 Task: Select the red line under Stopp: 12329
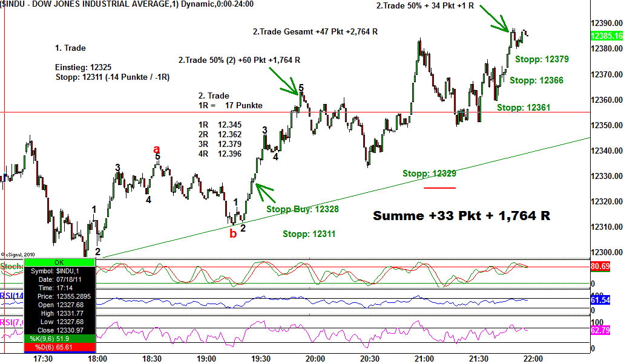[x=439, y=187]
